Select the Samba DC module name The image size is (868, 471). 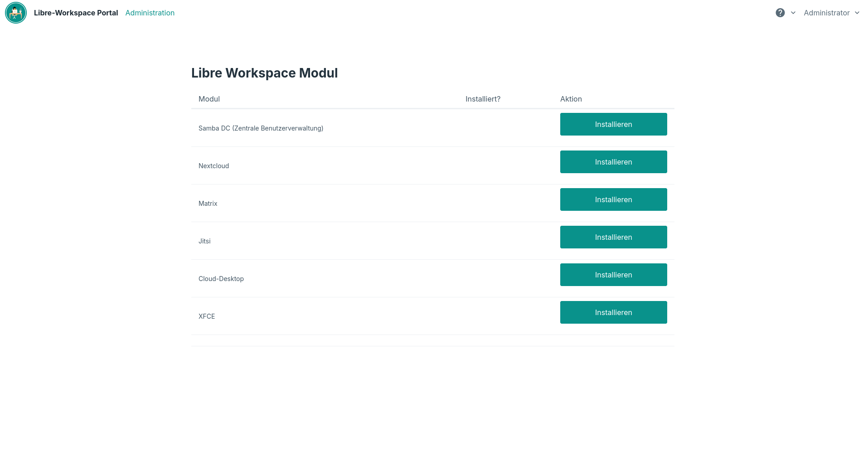click(261, 128)
